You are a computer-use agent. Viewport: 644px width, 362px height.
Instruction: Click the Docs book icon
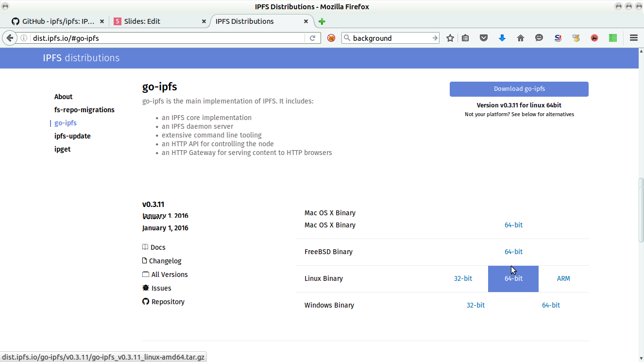pyautogui.click(x=145, y=247)
